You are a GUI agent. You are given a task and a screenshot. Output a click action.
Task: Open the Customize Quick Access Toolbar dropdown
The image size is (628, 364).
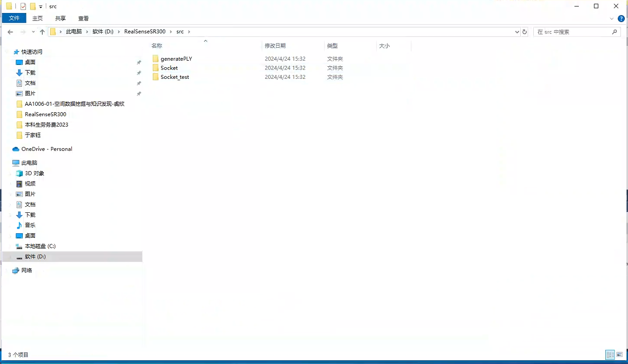pyautogui.click(x=41, y=7)
